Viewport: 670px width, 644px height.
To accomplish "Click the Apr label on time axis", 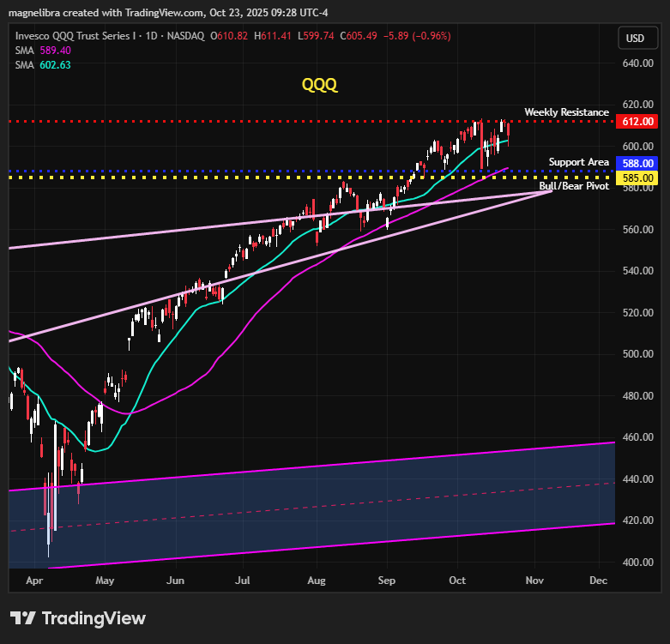I will pyautogui.click(x=34, y=581).
